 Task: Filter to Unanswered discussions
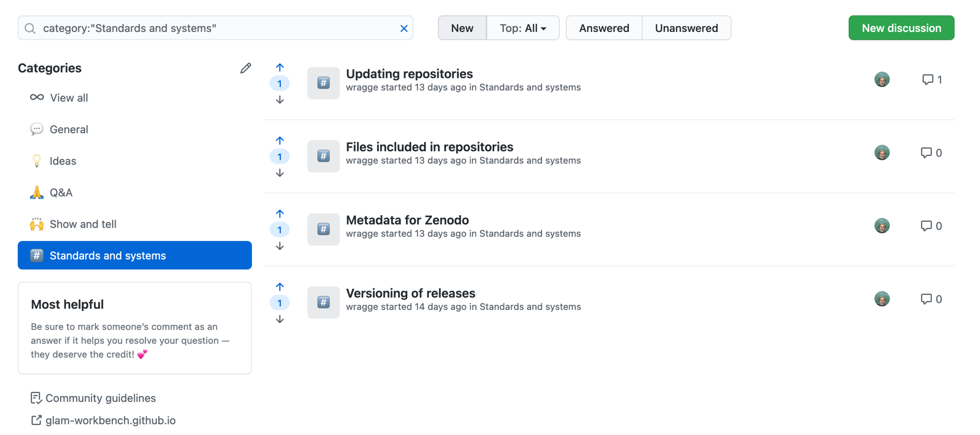(686, 28)
